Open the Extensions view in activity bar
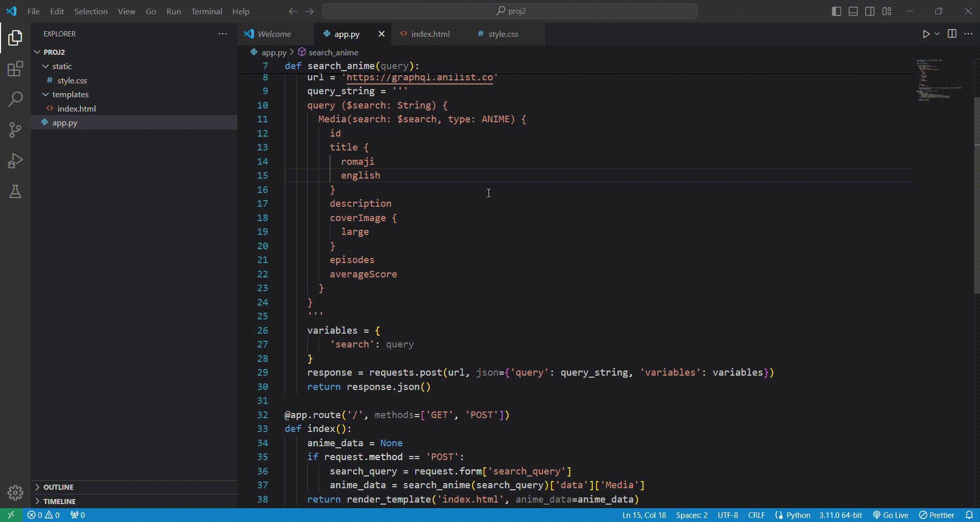Image resolution: width=980 pixels, height=522 pixels. pyautogui.click(x=15, y=69)
